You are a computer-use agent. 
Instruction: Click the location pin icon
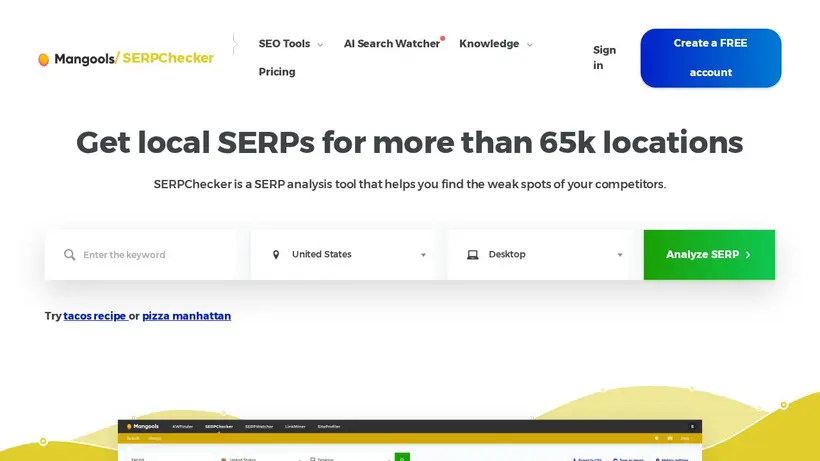tap(276, 255)
